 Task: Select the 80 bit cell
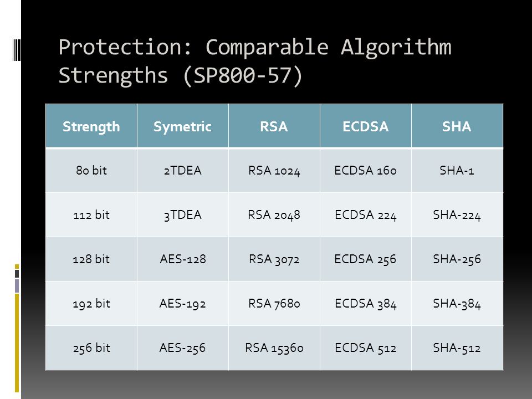point(91,170)
